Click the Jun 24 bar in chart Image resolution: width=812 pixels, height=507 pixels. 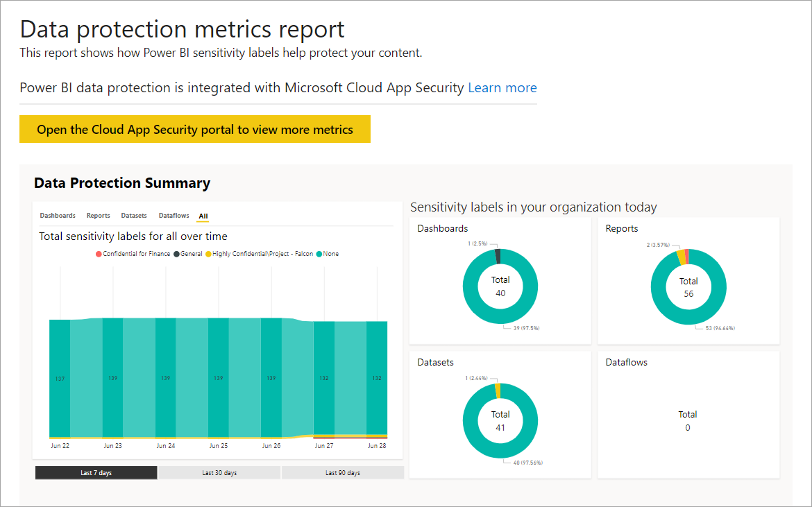click(x=166, y=378)
